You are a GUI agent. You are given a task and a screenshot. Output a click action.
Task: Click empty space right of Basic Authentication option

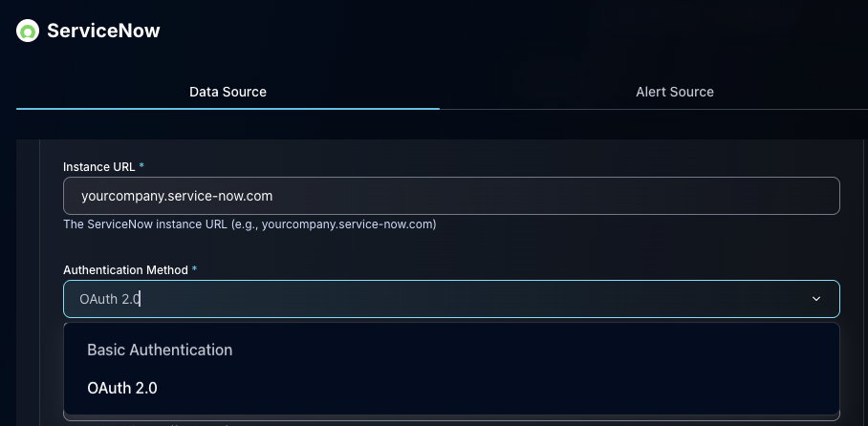point(574,350)
